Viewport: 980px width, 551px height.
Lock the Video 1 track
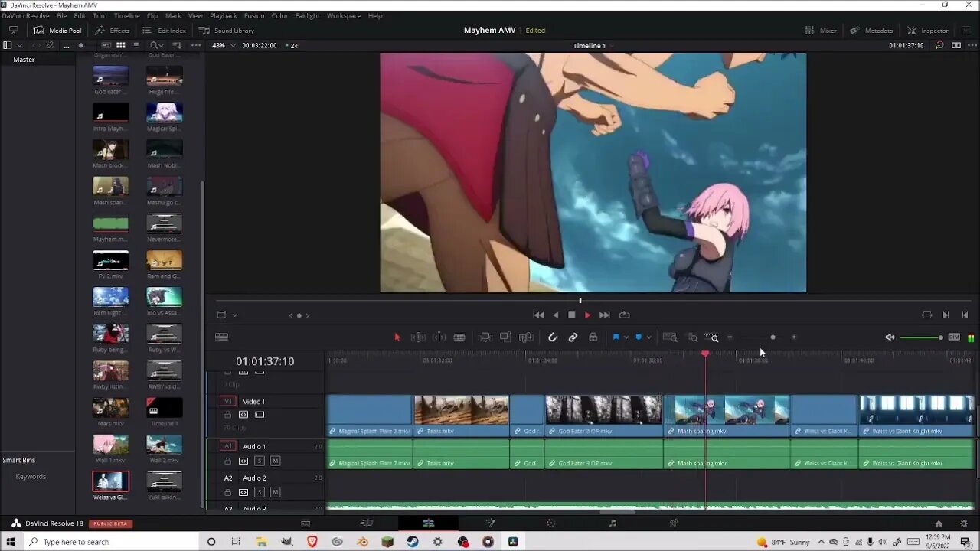(227, 415)
